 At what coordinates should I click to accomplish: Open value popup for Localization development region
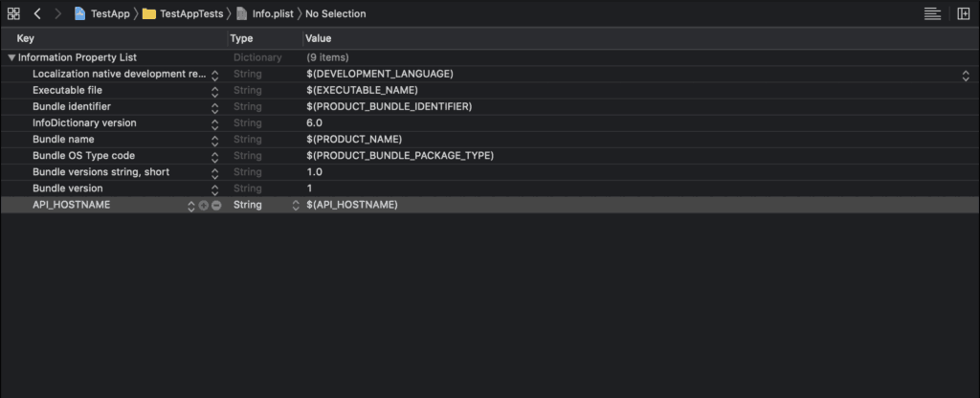[966, 75]
